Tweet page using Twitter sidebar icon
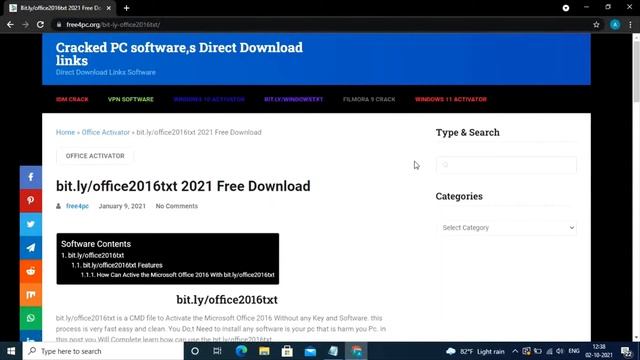Viewport: 640px width, 360px height. click(x=31, y=224)
